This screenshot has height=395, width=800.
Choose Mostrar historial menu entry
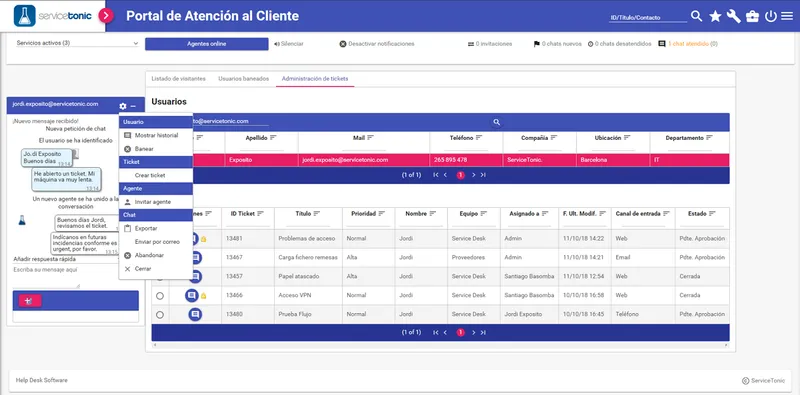(156, 135)
